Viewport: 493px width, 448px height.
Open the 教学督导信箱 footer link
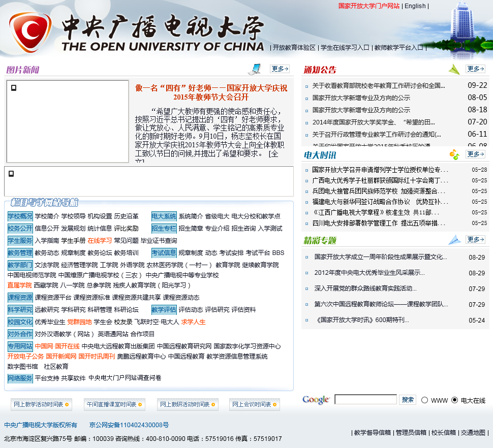point(372,433)
